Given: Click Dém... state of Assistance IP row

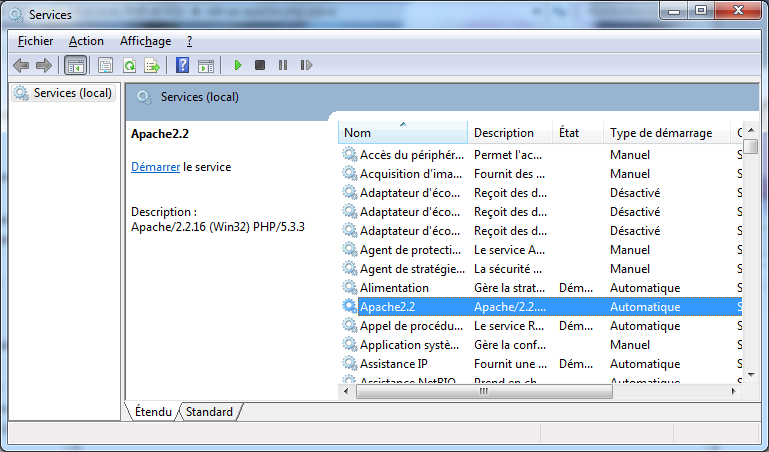Looking at the screenshot, I should 576,363.
